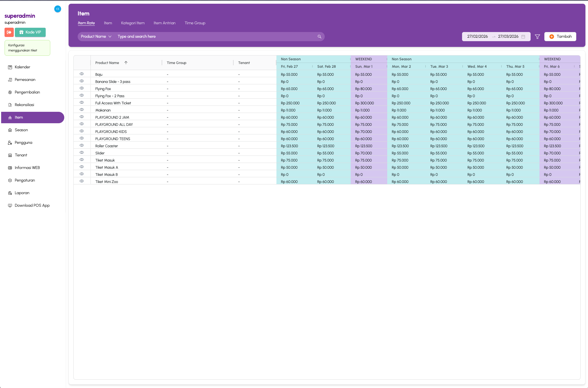Toggle the eye icon for Tiket Mini Zoo

(x=82, y=181)
